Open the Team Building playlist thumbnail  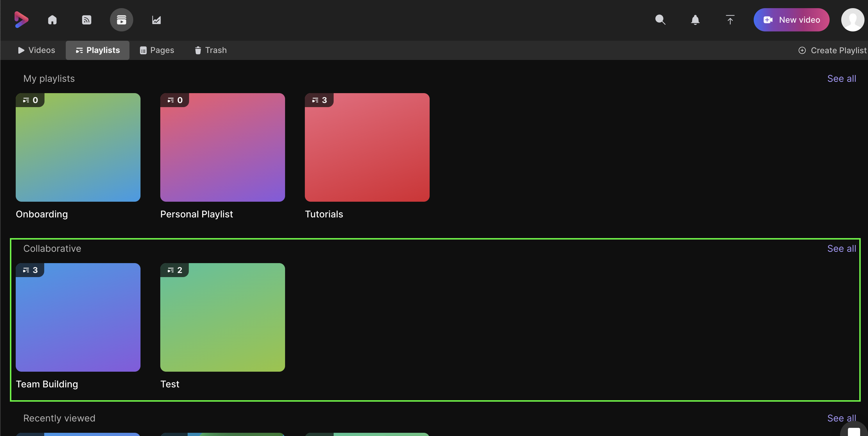click(78, 317)
